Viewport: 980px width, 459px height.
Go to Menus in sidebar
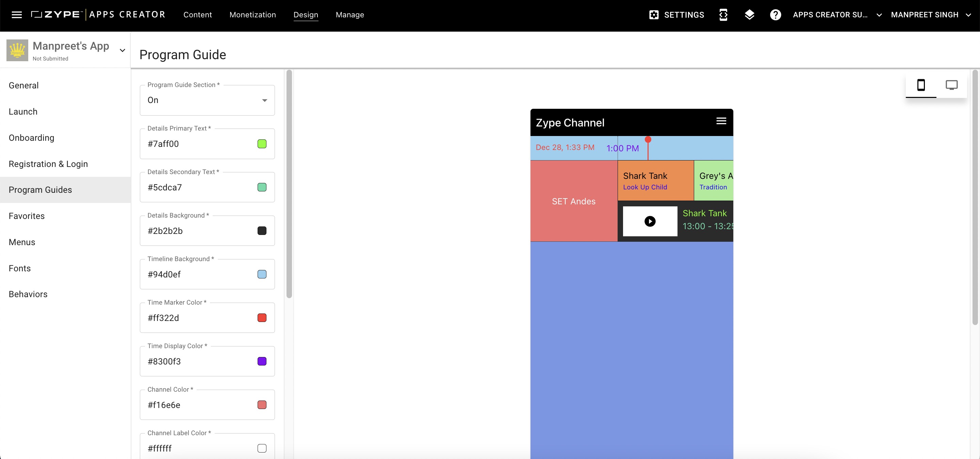pyautogui.click(x=65, y=242)
